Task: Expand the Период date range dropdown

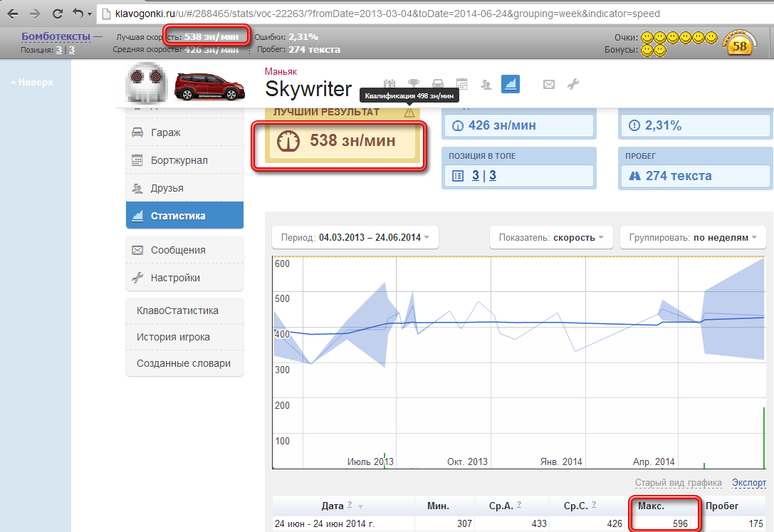Action: click(355, 237)
